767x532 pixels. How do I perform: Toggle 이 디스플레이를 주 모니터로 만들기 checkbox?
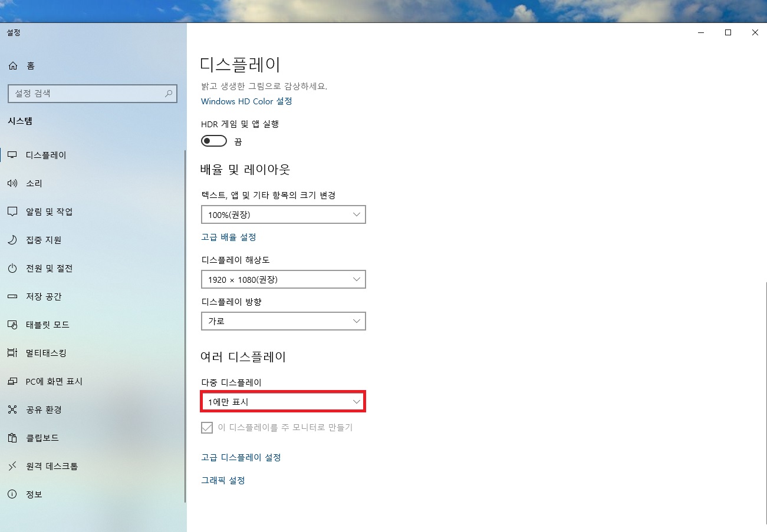coord(207,428)
